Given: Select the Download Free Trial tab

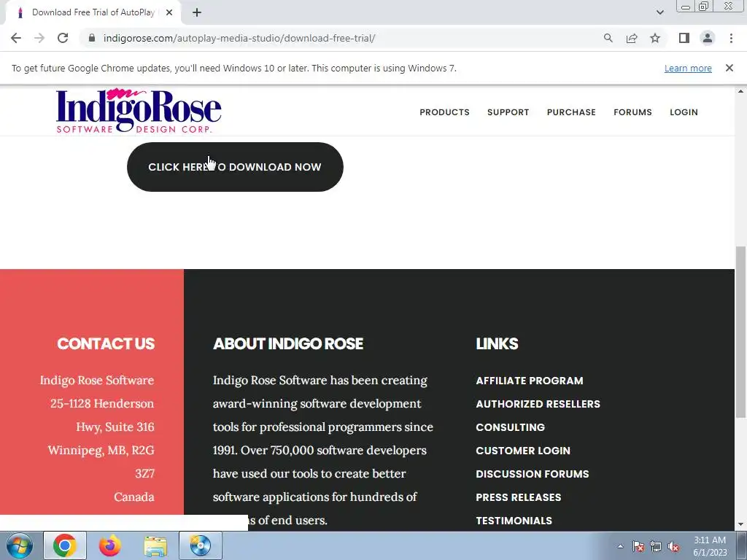Looking at the screenshot, I should click(93, 13).
